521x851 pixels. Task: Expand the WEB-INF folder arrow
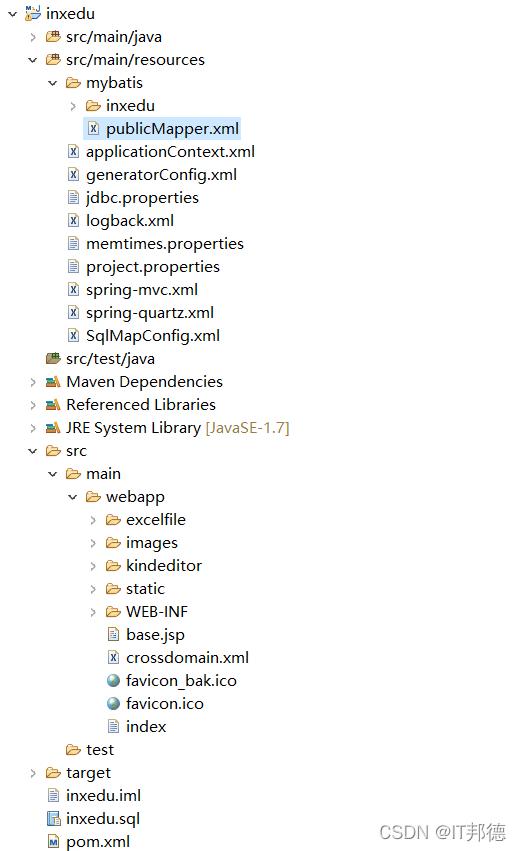tap(93, 612)
